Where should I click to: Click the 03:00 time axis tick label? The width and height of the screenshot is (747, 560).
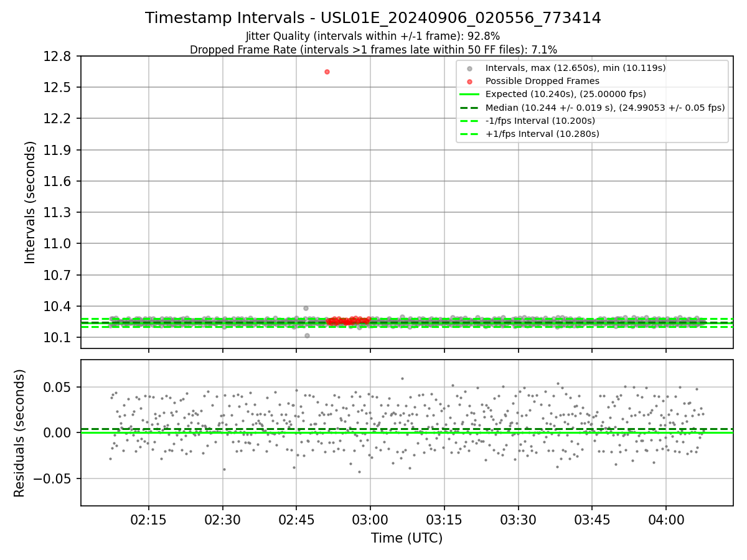370,518
